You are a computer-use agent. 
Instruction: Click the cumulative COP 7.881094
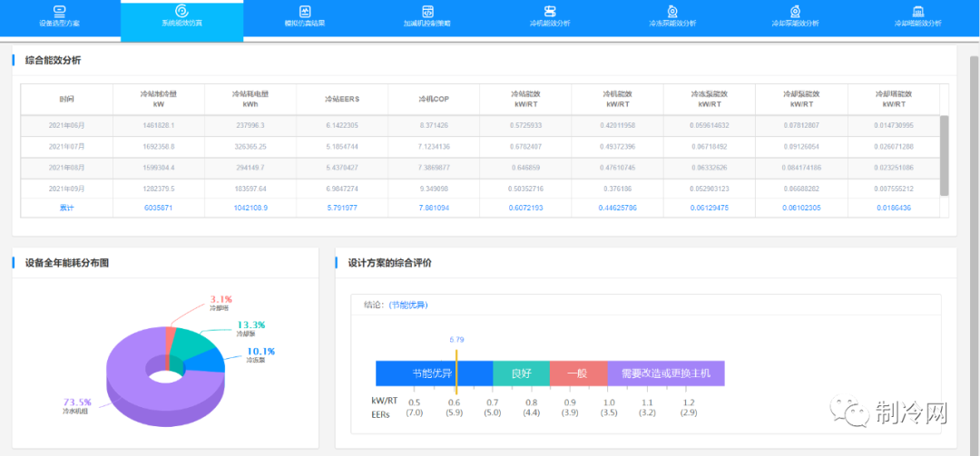tap(434, 208)
